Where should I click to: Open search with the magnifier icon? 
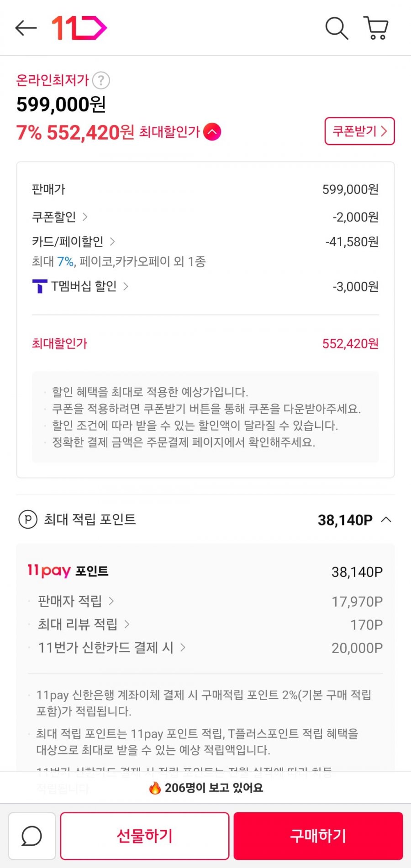pos(337,28)
